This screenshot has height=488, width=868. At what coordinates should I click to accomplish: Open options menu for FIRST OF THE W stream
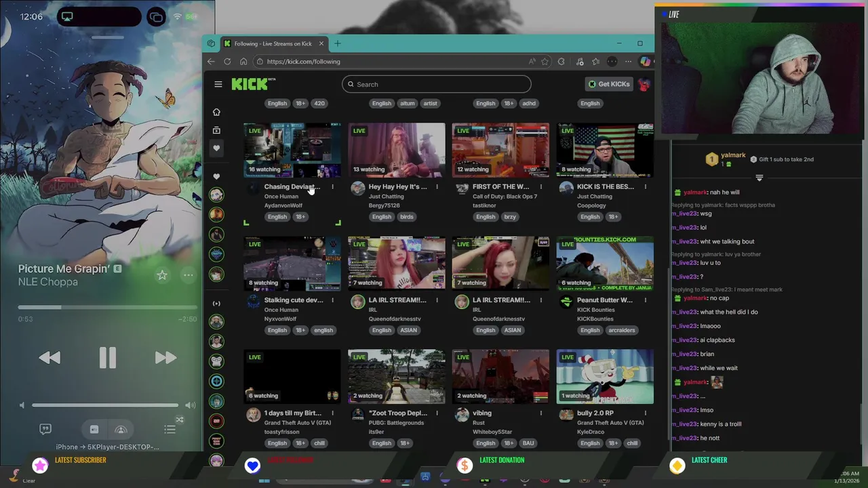(541, 186)
